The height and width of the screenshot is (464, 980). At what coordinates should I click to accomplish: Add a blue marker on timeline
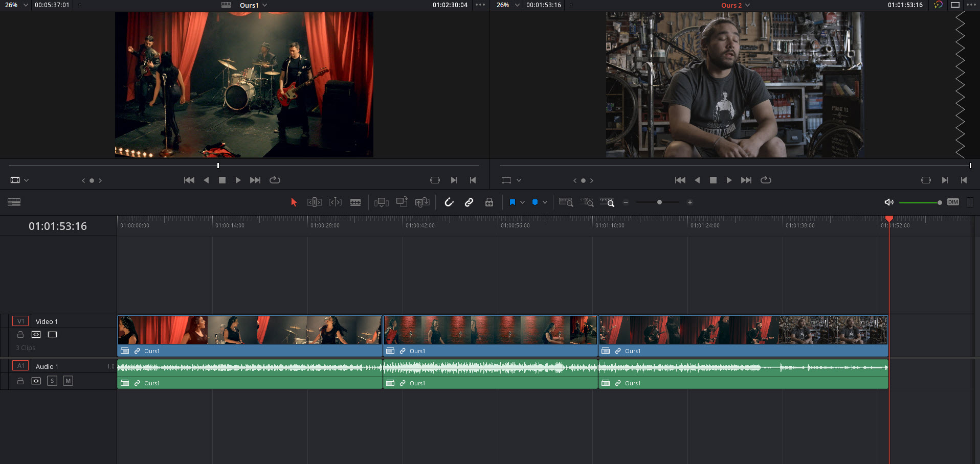tap(535, 202)
